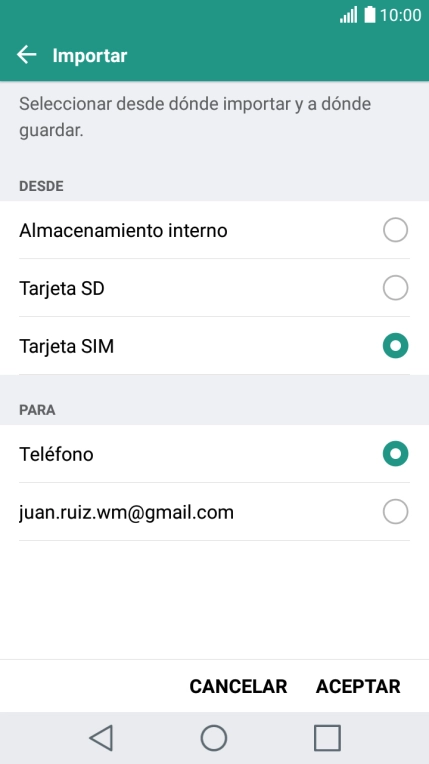
Task: Tap the signal strength status icon
Action: pyautogui.click(x=349, y=15)
